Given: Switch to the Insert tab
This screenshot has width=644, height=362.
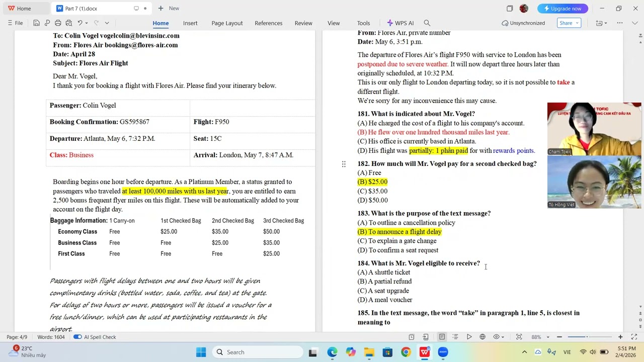Looking at the screenshot, I should (x=190, y=23).
